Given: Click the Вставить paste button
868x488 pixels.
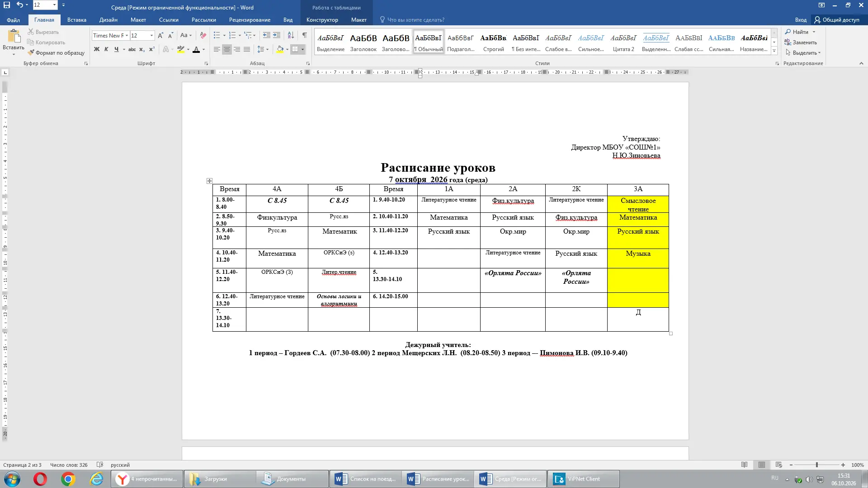Looking at the screenshot, I should click(14, 42).
